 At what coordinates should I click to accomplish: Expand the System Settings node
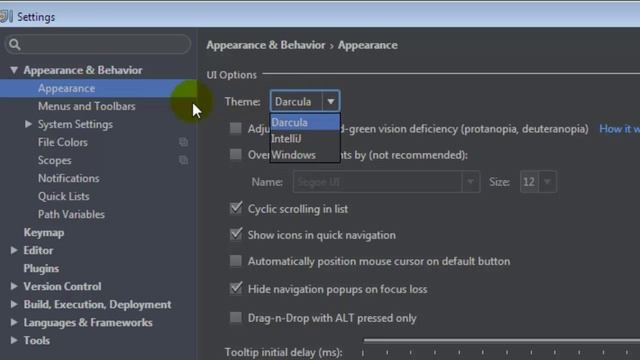tap(28, 124)
